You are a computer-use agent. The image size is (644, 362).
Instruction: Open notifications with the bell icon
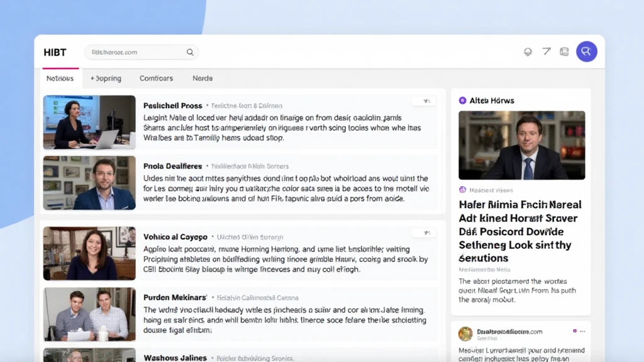pos(528,52)
